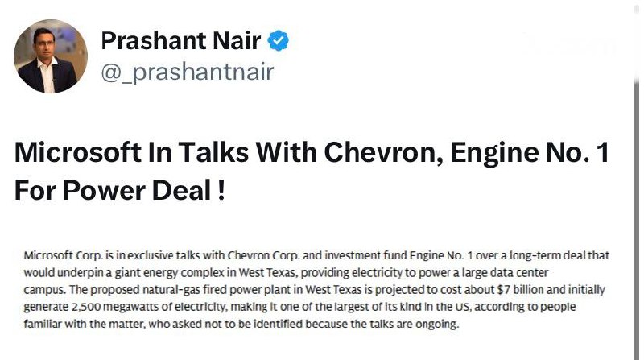This screenshot has height=360, width=644.
Task: Click the blue verified badge icon
Action: point(279,40)
